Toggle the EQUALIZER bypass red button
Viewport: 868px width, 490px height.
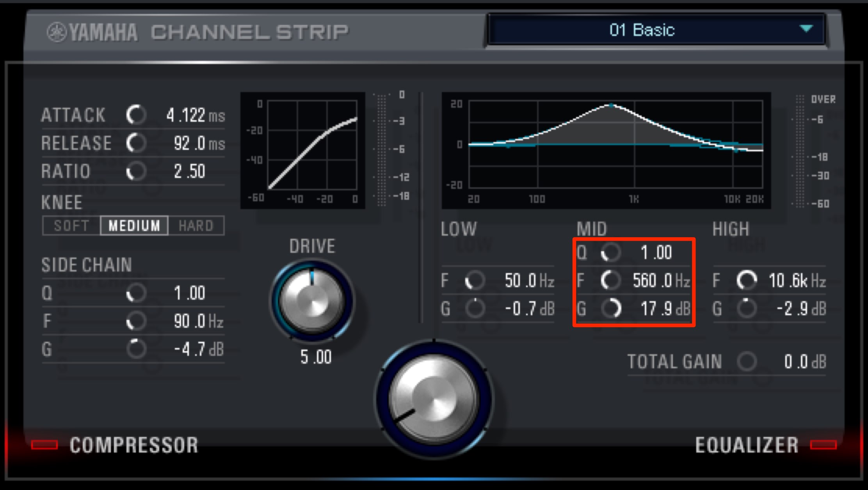824,444
